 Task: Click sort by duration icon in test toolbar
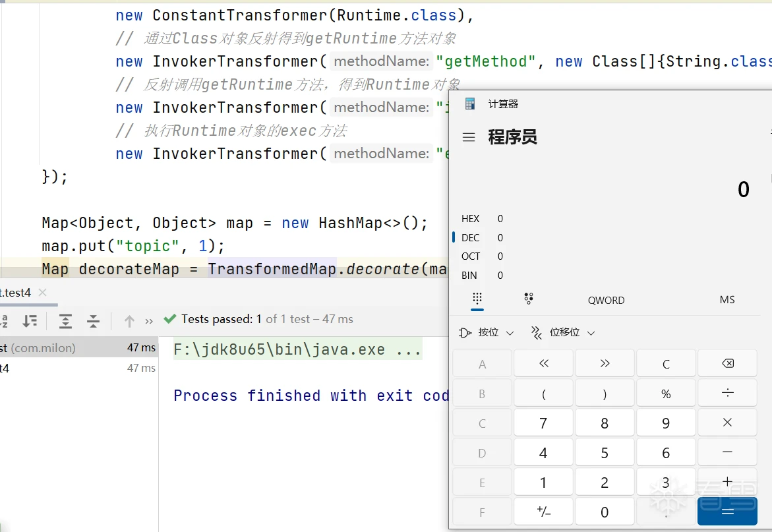pos(30,321)
